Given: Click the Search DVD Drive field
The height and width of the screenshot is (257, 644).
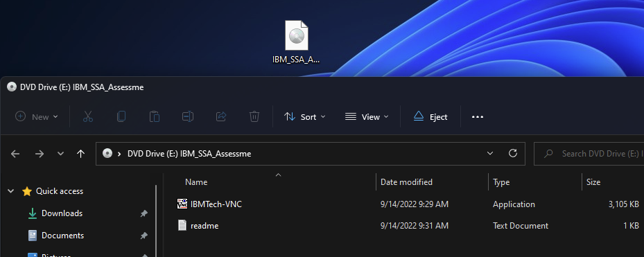Looking at the screenshot, I should click(x=589, y=154).
